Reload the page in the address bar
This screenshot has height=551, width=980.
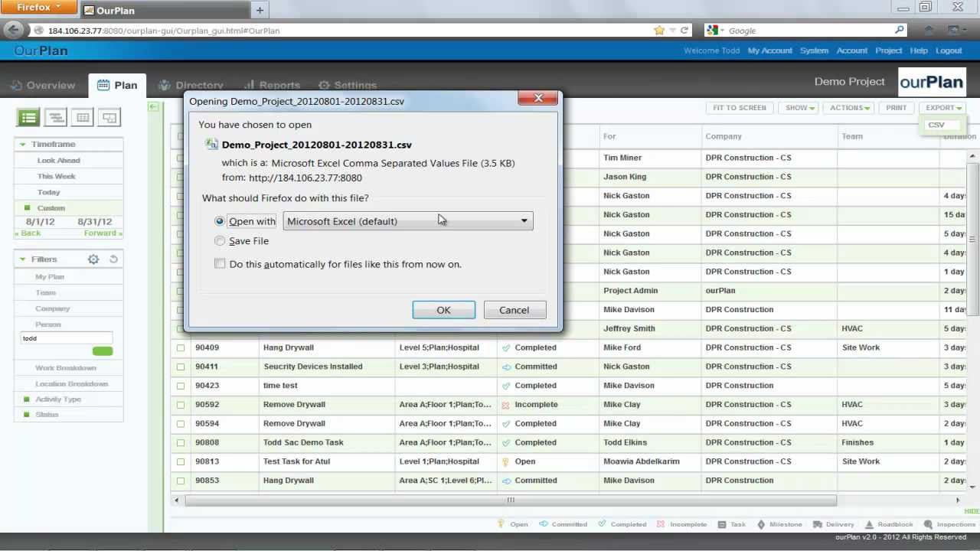tap(684, 30)
